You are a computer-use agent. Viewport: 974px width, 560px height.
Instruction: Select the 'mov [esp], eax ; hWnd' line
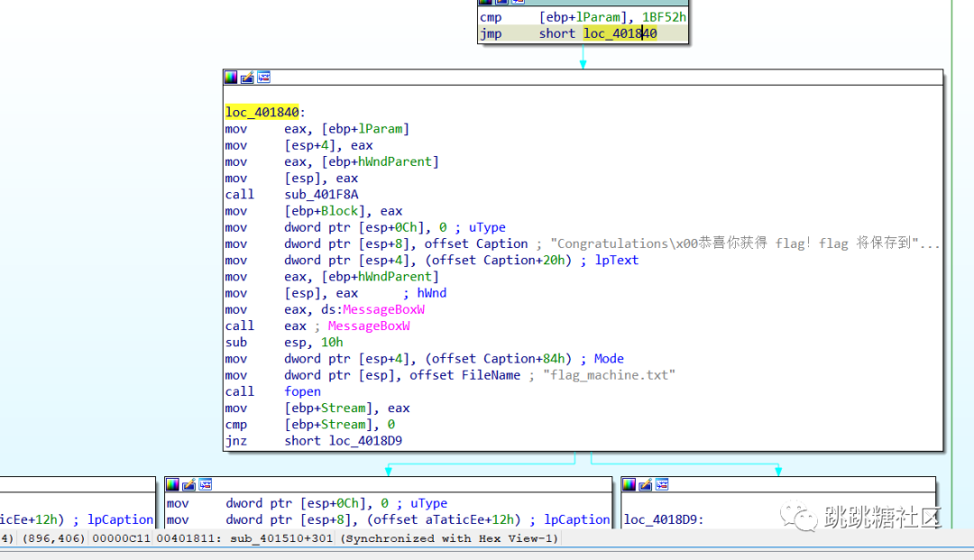click(335, 293)
